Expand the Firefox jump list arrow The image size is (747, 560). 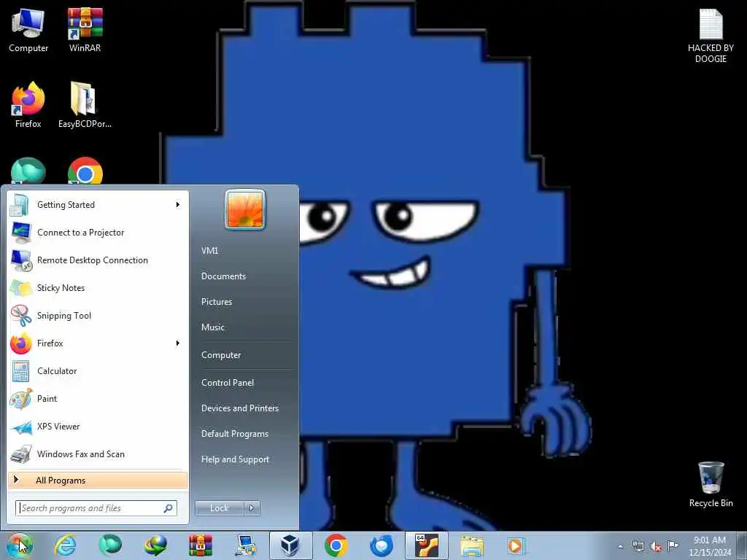[x=178, y=343]
